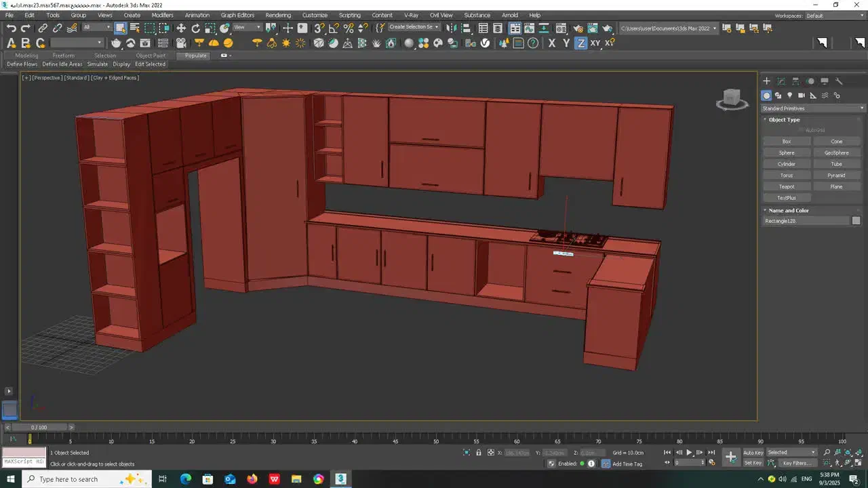Click the object color swatch beside Rectangle128
The width and height of the screenshot is (868, 488).
click(856, 221)
